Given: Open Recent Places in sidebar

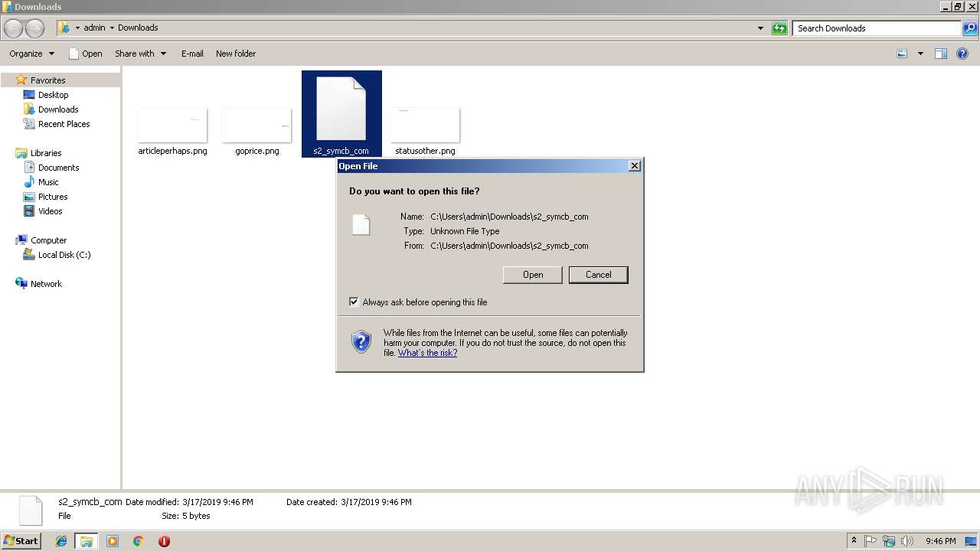Looking at the screenshot, I should 64,124.
